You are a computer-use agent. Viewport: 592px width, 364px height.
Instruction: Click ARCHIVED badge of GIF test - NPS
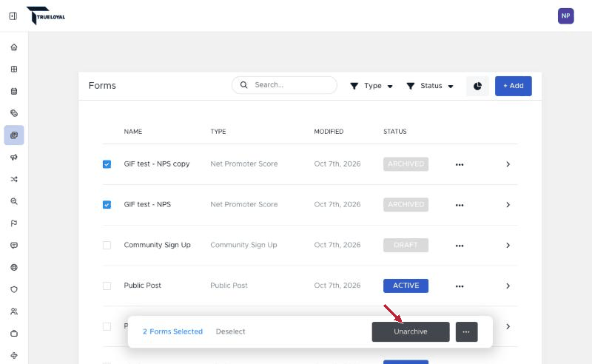pos(406,205)
